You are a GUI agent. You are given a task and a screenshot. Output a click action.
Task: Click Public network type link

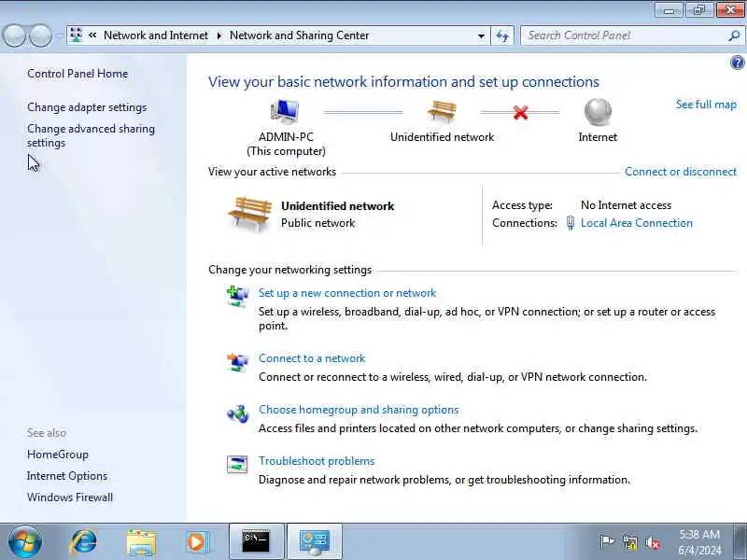(x=317, y=223)
